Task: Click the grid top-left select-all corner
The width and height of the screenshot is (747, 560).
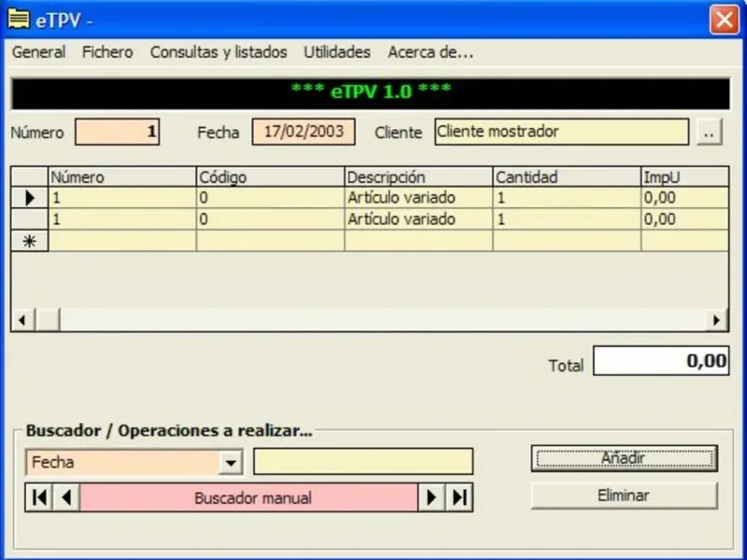Action: [30, 176]
